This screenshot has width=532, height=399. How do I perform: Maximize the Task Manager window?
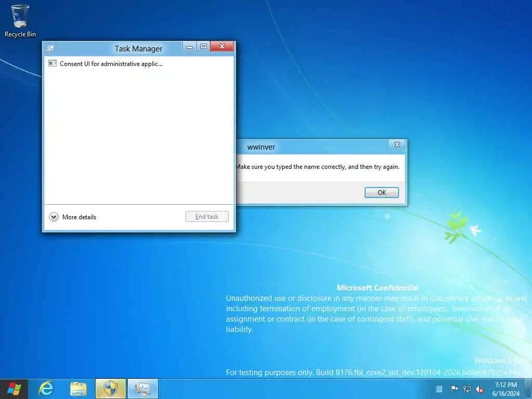pyautogui.click(x=204, y=46)
